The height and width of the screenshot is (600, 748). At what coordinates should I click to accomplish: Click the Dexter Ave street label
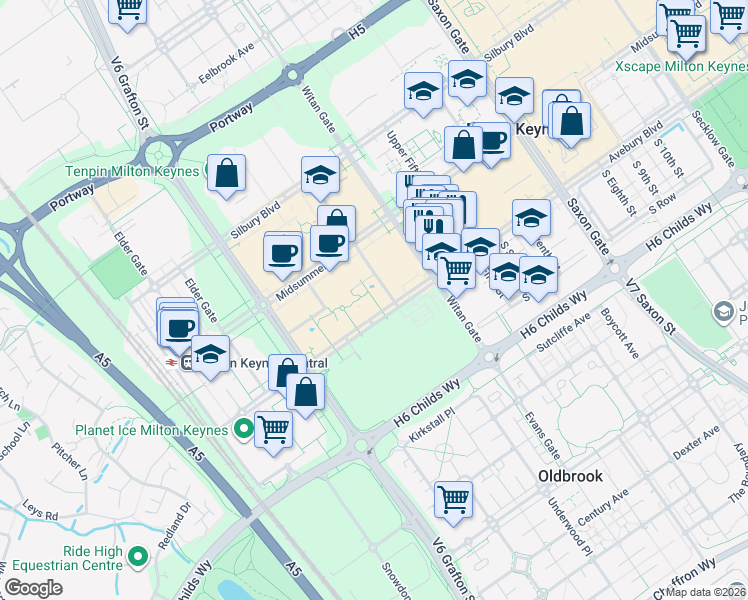click(696, 443)
